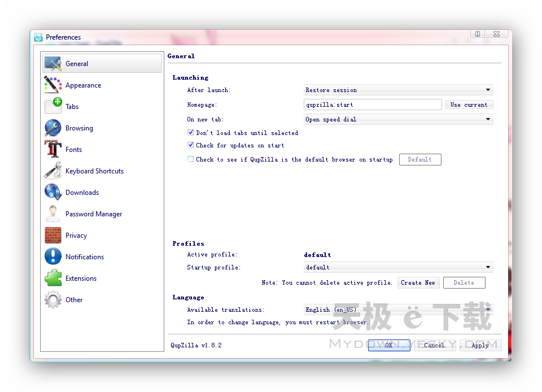
Task: Click the Apply button
Action: coord(480,345)
